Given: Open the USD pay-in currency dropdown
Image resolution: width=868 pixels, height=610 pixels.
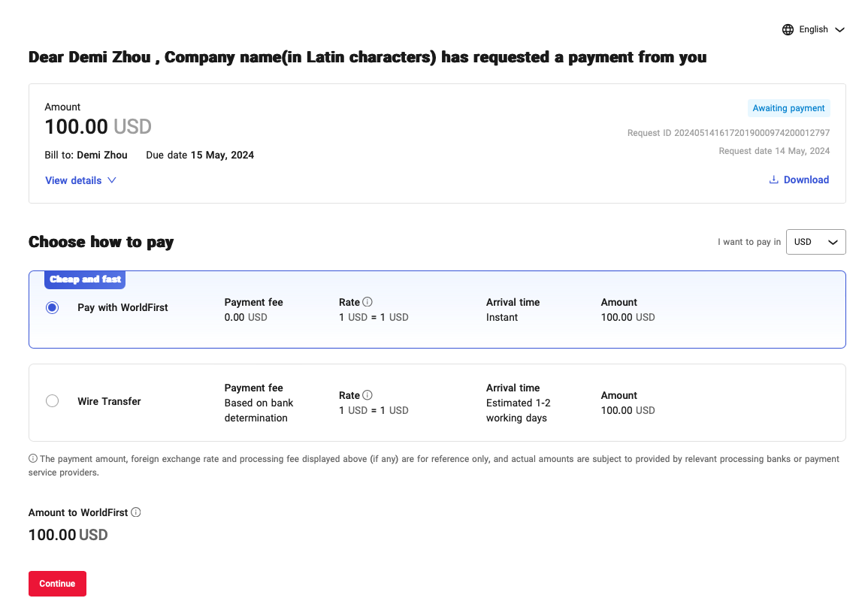Looking at the screenshot, I should (x=815, y=242).
